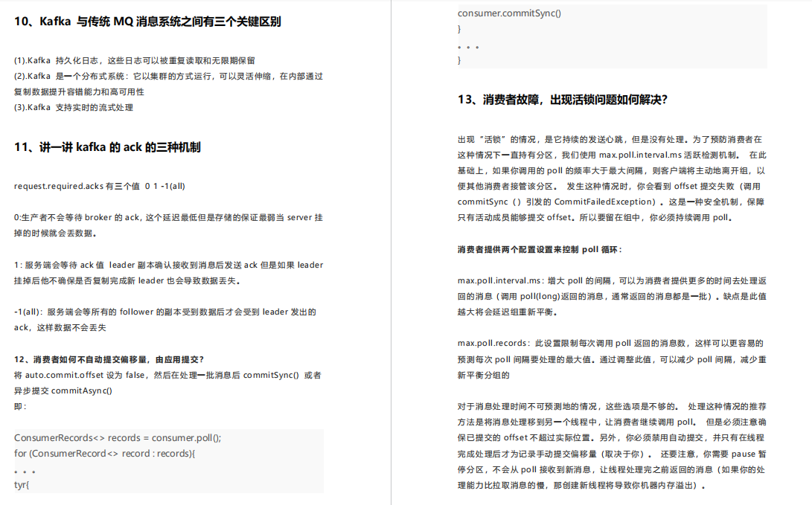Click heading '13、消费者故障, 出现活锁问题如何解决?'
This screenshot has height=505, width=812.
click(x=563, y=100)
